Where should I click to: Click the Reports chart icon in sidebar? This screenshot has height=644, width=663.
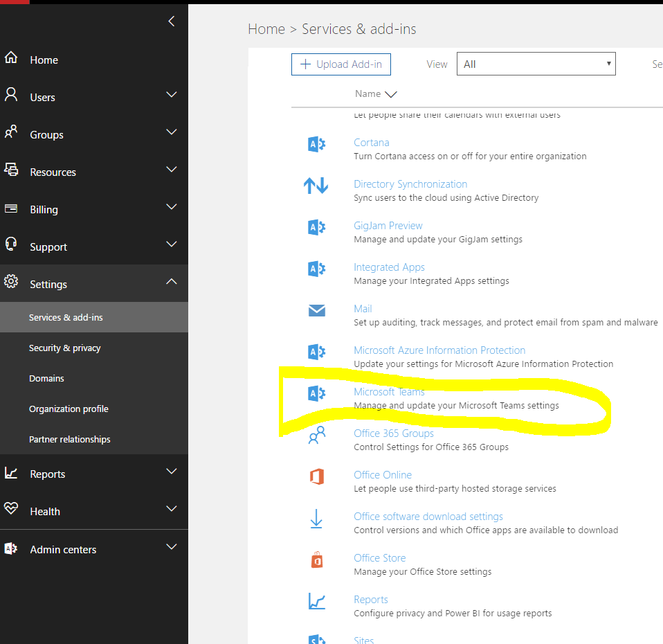pyautogui.click(x=11, y=472)
